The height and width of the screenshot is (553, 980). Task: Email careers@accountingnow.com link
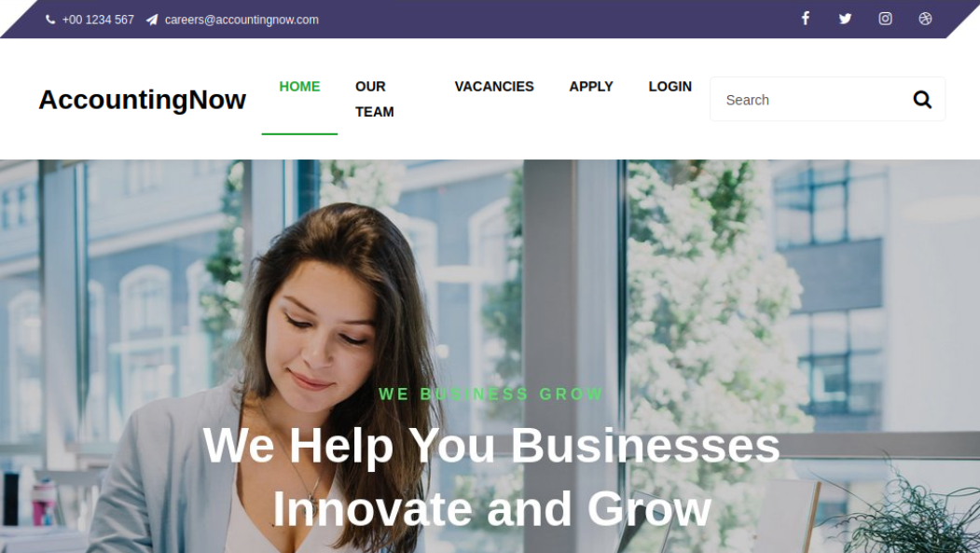(242, 20)
